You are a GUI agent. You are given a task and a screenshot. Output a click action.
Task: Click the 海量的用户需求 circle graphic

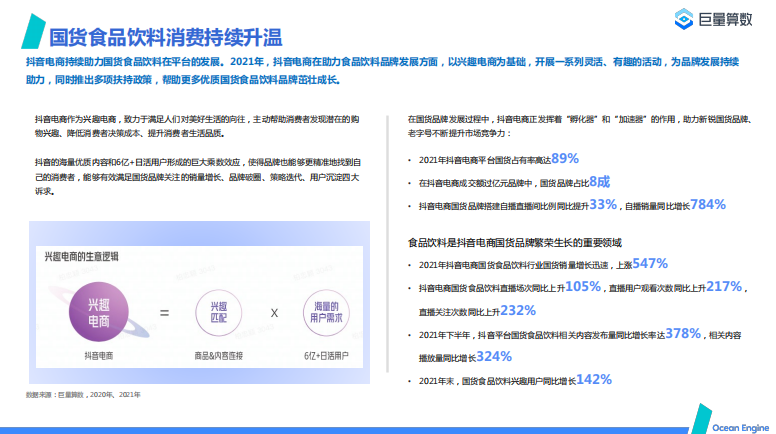pos(326,313)
